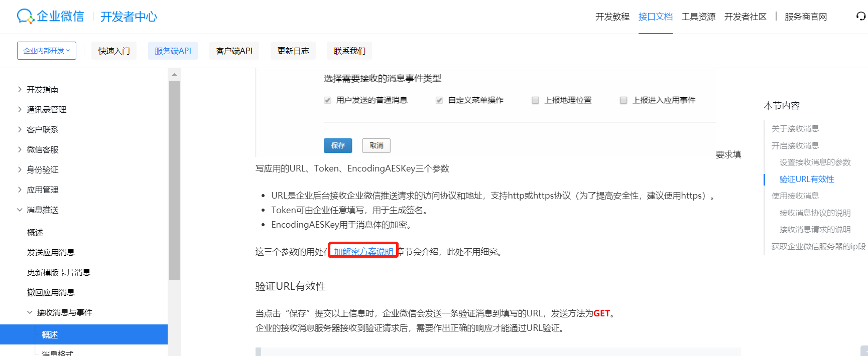Expand 客户联系 section
This screenshot has height=356, width=868.
(20, 129)
